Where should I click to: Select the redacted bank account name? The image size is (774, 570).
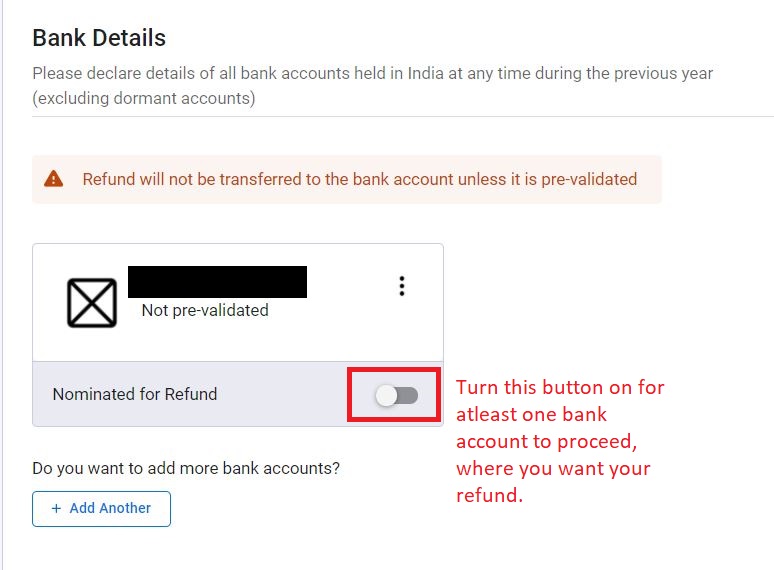[217, 282]
